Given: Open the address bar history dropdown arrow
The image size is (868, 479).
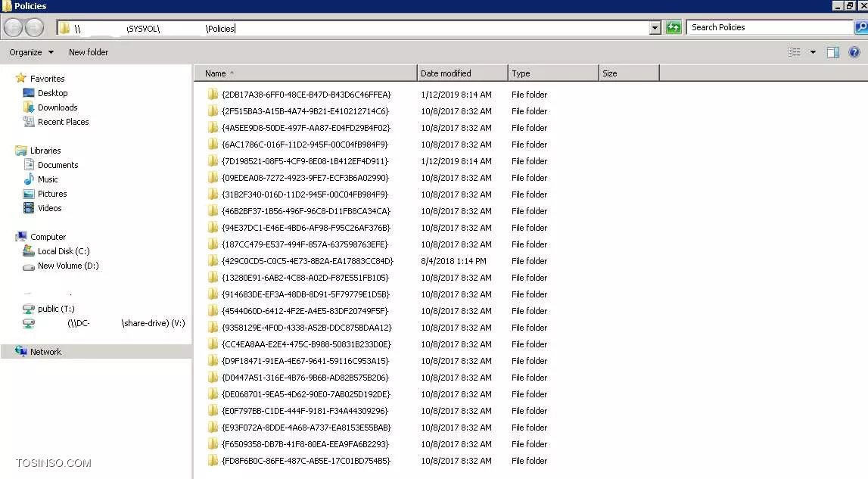Looking at the screenshot, I should pyautogui.click(x=655, y=28).
